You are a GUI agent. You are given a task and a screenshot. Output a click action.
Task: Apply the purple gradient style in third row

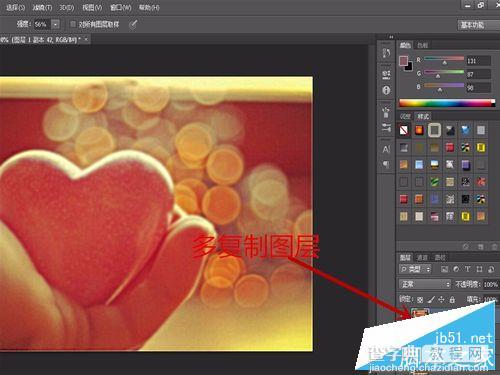(x=465, y=165)
